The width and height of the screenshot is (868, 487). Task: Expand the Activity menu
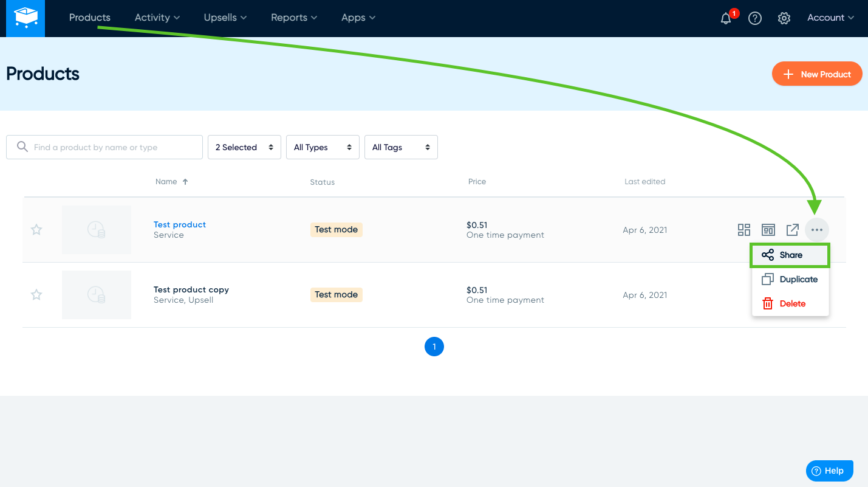click(x=157, y=18)
